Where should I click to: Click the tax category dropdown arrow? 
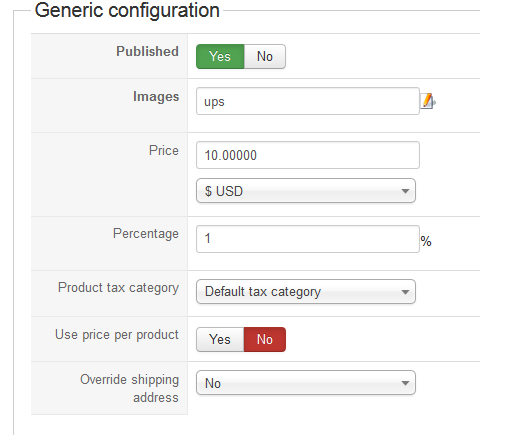click(x=405, y=292)
